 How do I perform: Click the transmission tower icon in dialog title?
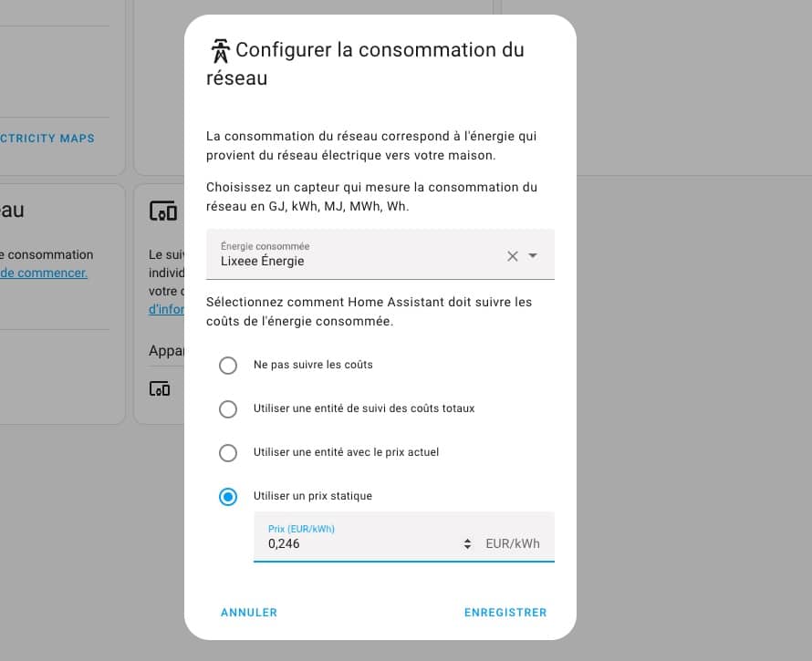221,51
